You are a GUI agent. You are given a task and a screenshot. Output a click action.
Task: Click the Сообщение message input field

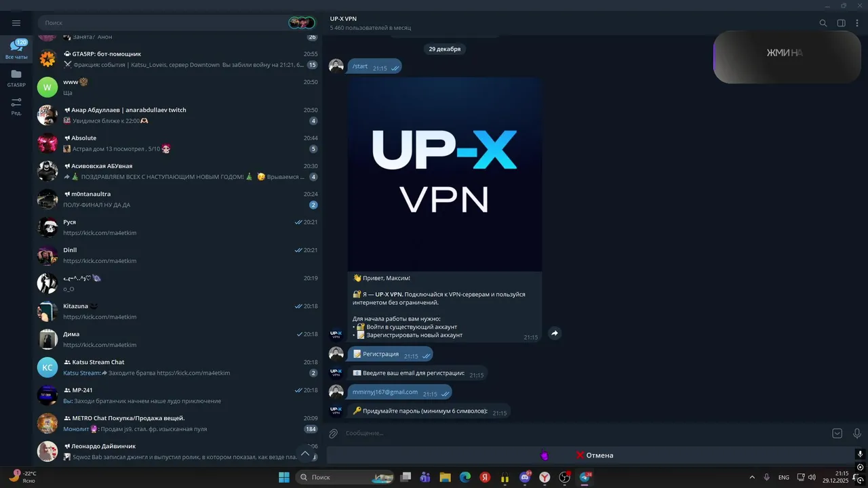[583, 433]
